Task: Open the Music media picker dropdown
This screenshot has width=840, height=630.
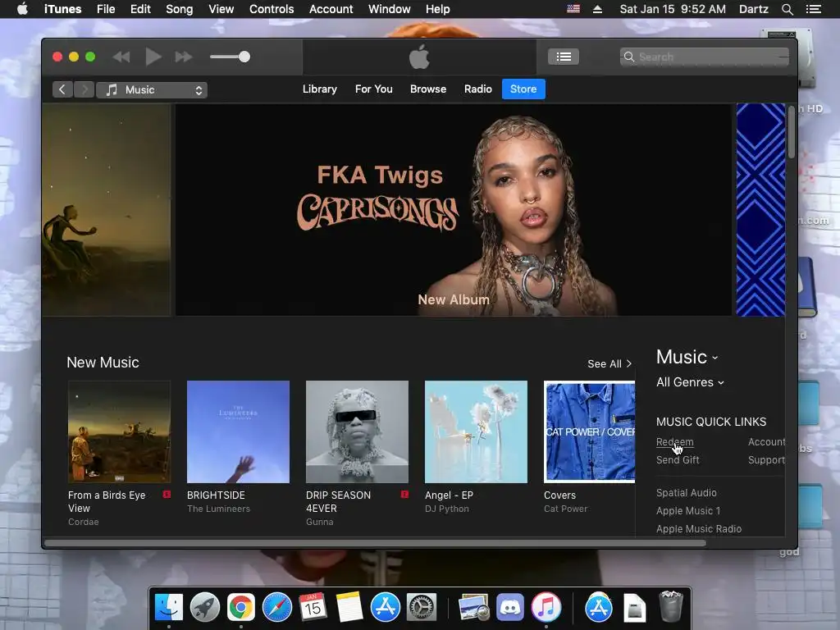Action: 152,90
